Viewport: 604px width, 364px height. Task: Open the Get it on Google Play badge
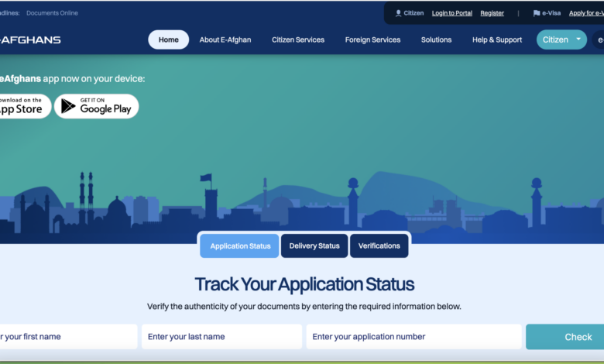(x=97, y=106)
